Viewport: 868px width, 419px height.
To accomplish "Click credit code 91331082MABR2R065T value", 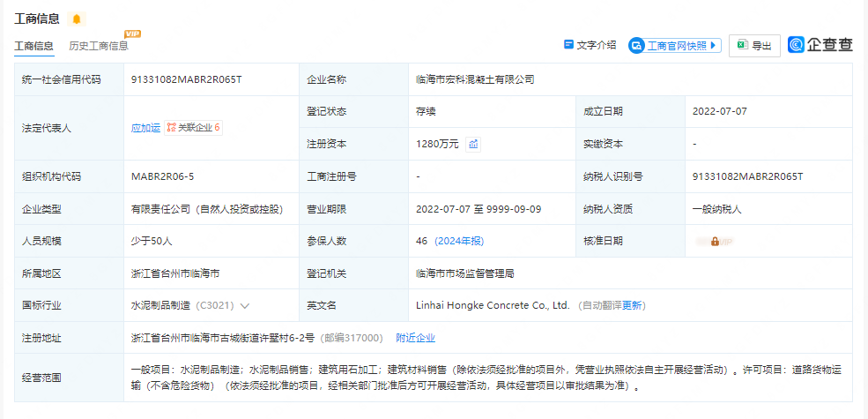I will point(186,79).
